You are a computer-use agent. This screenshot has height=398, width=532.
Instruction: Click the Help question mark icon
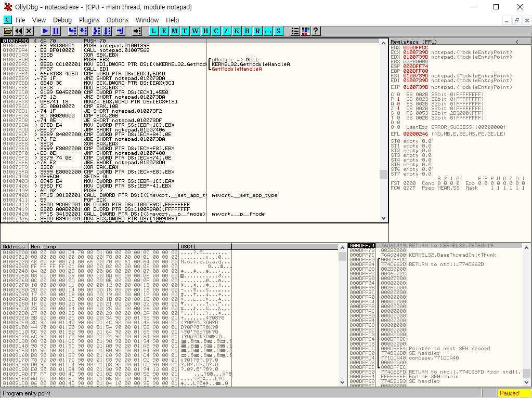316,31
